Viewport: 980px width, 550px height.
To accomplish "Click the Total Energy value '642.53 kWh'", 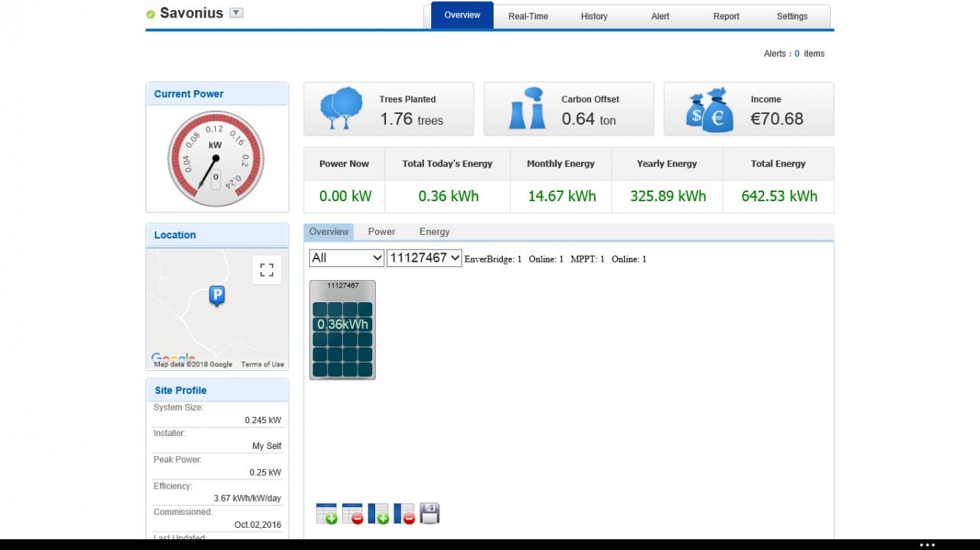I will [779, 196].
